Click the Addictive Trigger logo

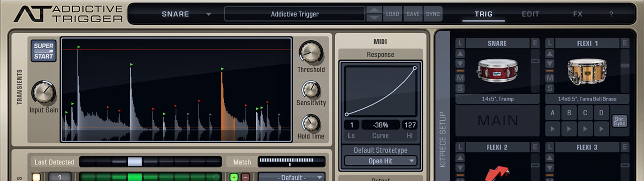click(x=68, y=14)
